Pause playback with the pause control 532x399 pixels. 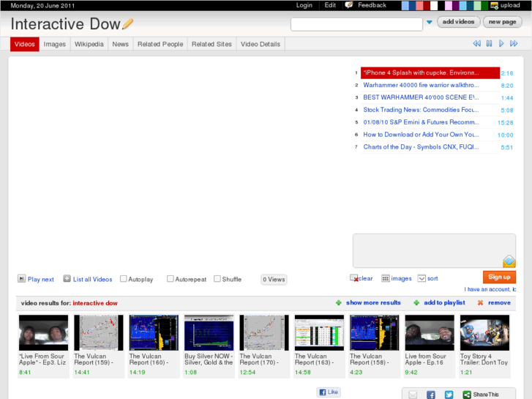[489, 43]
